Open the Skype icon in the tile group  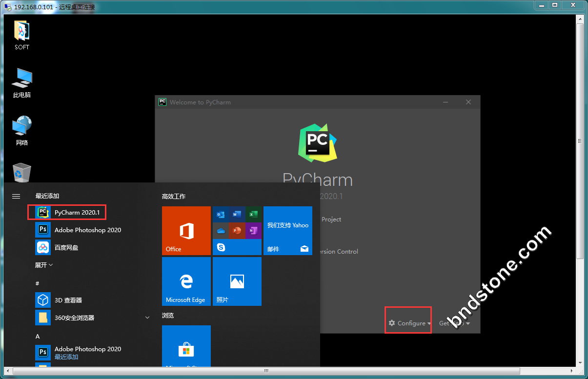pos(221,247)
